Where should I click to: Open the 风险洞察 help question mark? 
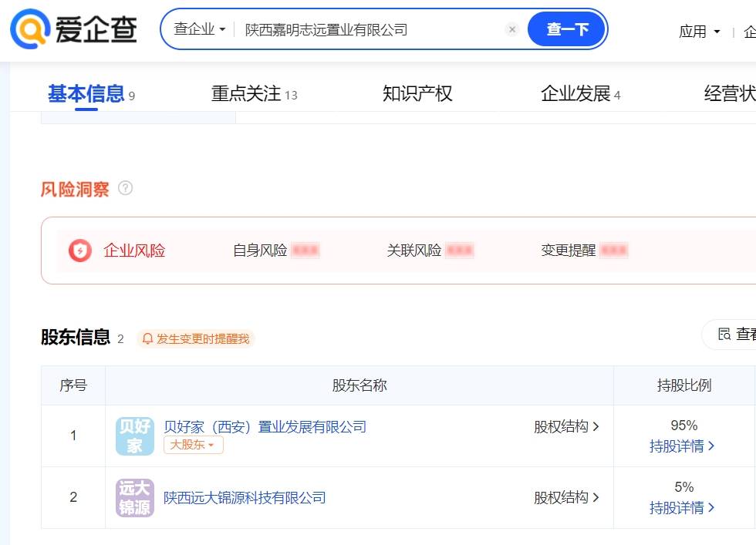point(125,188)
